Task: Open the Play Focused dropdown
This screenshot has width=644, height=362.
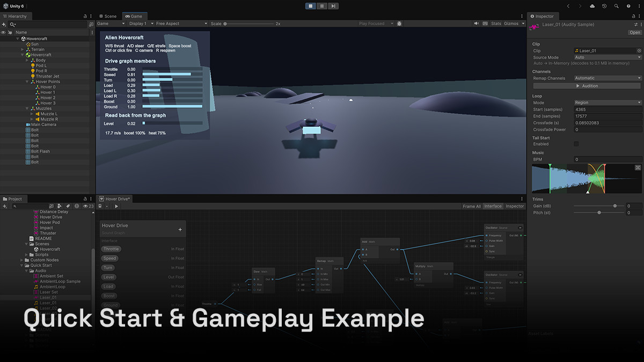Action: click(376, 24)
